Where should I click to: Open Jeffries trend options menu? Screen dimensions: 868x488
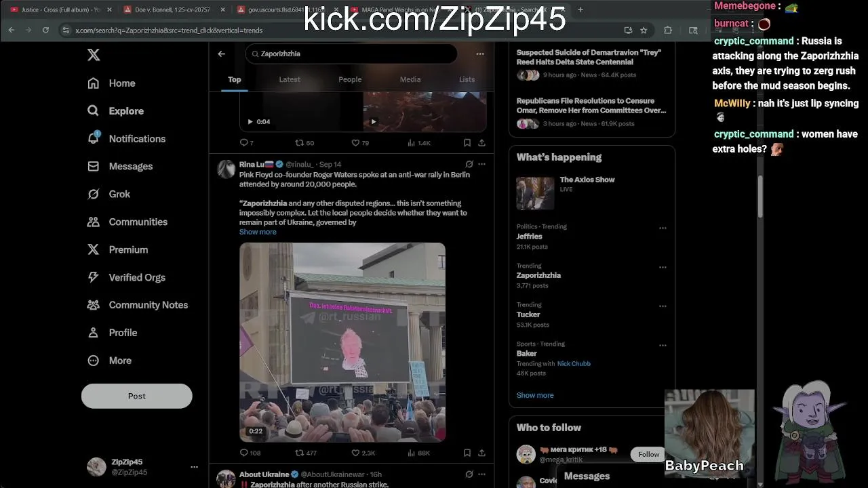tap(663, 228)
